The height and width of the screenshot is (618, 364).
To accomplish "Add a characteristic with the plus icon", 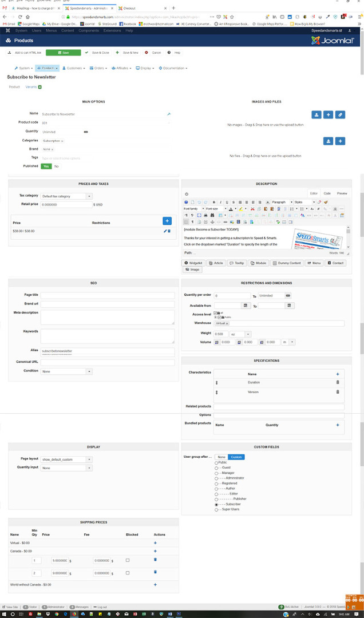I will (337, 374).
